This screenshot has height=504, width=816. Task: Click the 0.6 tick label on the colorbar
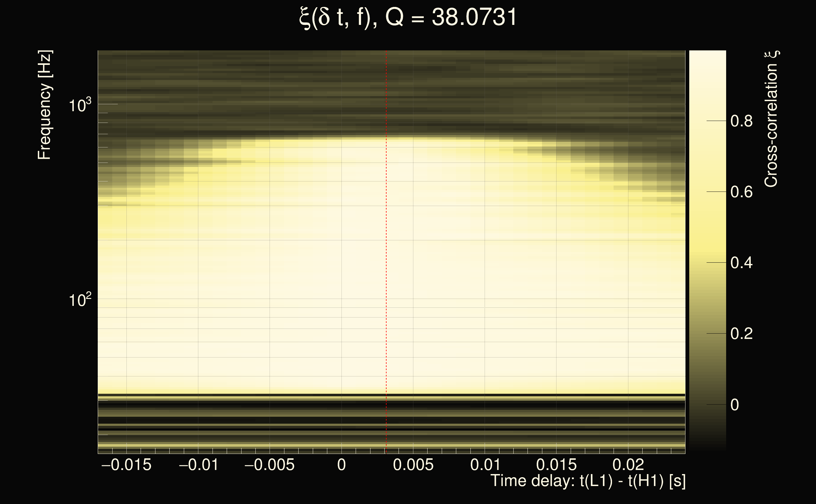[741, 192]
